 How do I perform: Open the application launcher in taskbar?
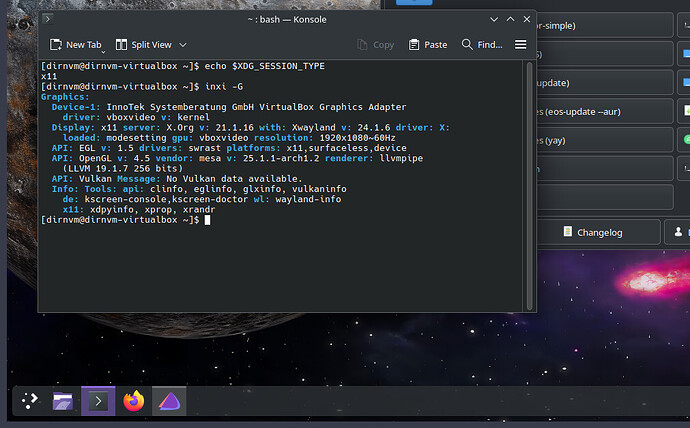(x=30, y=401)
